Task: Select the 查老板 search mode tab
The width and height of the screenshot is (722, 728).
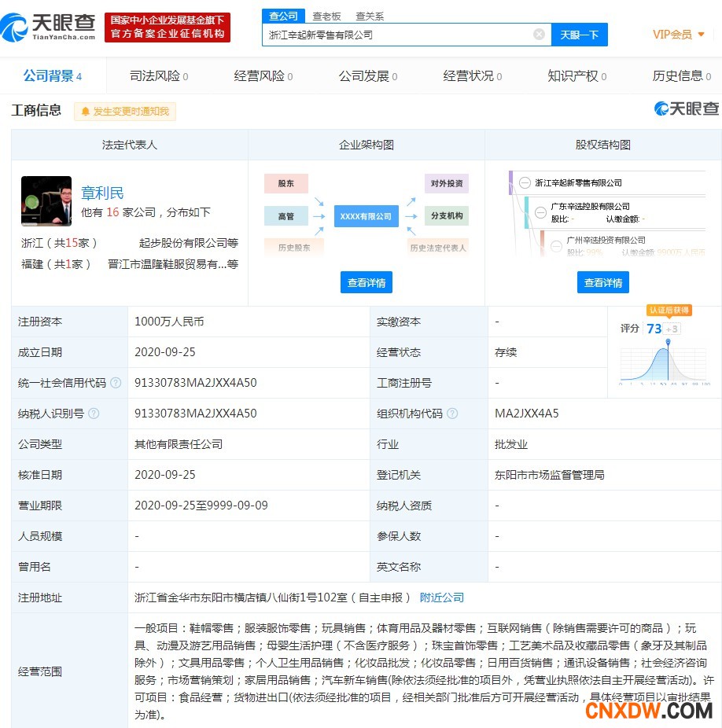Action: (x=326, y=16)
